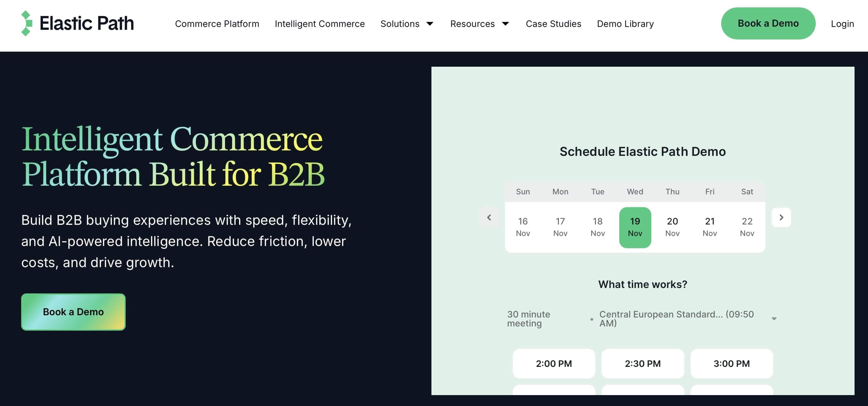This screenshot has width=868, height=406.
Task: Visit the Case Studies page
Action: pyautogui.click(x=553, y=24)
